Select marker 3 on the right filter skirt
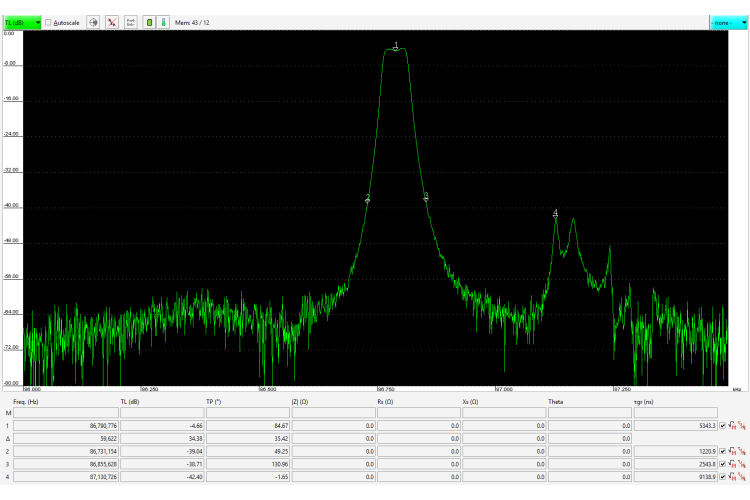The height and width of the screenshot is (500, 750). click(x=426, y=197)
